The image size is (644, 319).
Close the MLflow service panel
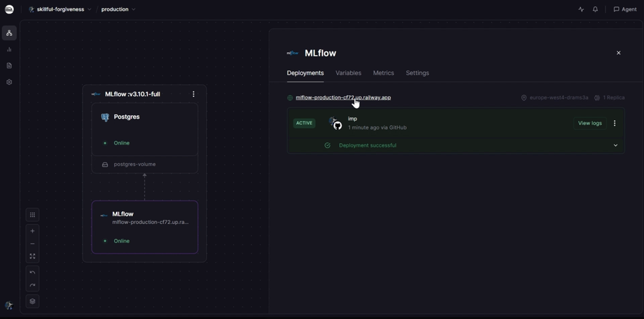tap(618, 53)
